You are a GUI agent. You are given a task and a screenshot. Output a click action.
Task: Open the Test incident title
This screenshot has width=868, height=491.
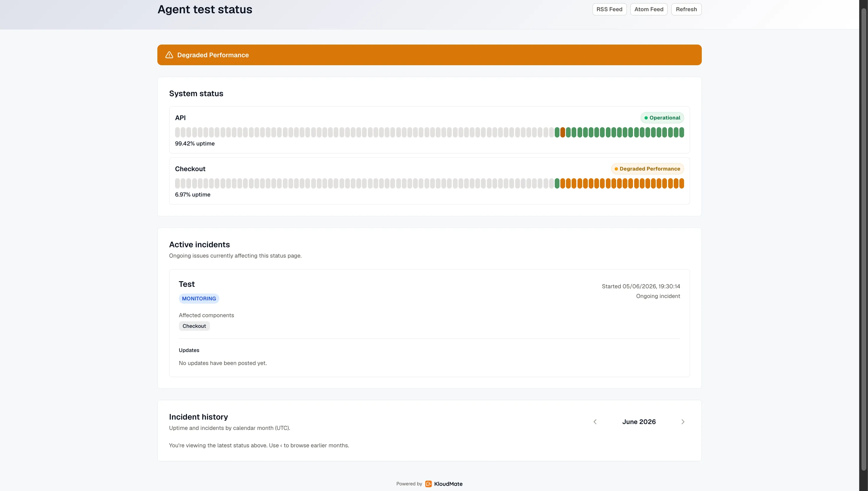click(187, 284)
